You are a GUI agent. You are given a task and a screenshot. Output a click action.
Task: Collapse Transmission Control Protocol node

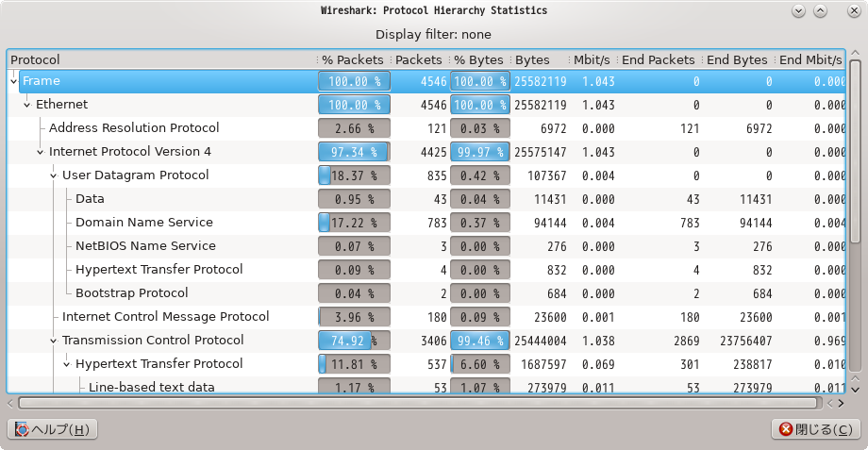[54, 341]
